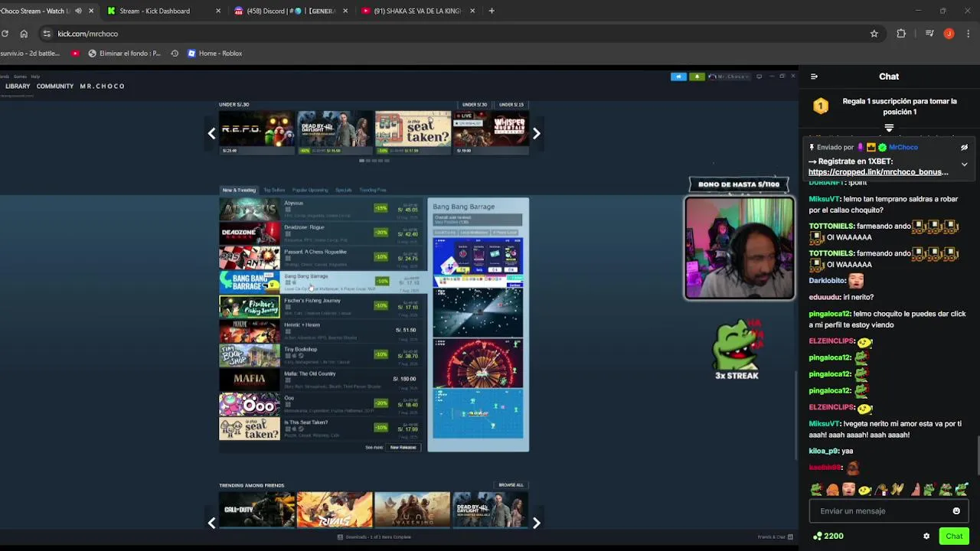The height and width of the screenshot is (551, 980).
Task: Select the New & Trending tab
Action: [239, 190]
